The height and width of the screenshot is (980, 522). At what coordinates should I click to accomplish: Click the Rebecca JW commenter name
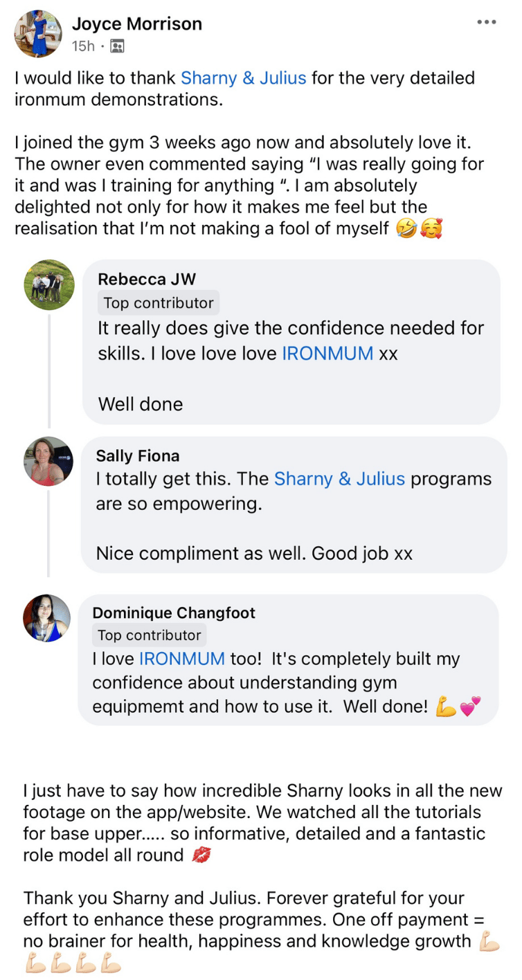(147, 279)
